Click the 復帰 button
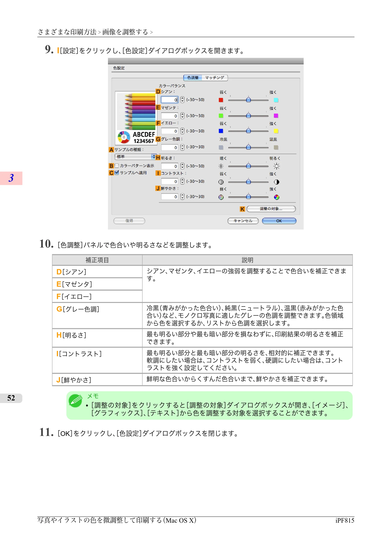 point(129,221)
